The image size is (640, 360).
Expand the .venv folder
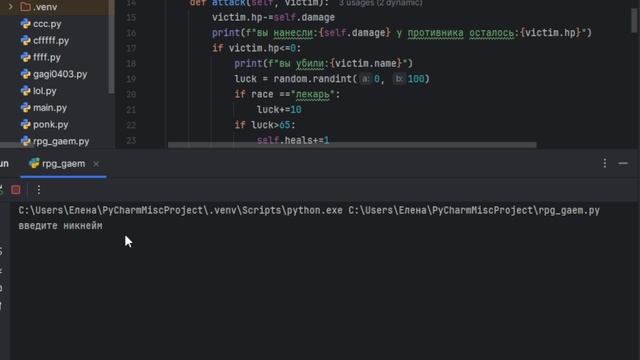(11, 7)
